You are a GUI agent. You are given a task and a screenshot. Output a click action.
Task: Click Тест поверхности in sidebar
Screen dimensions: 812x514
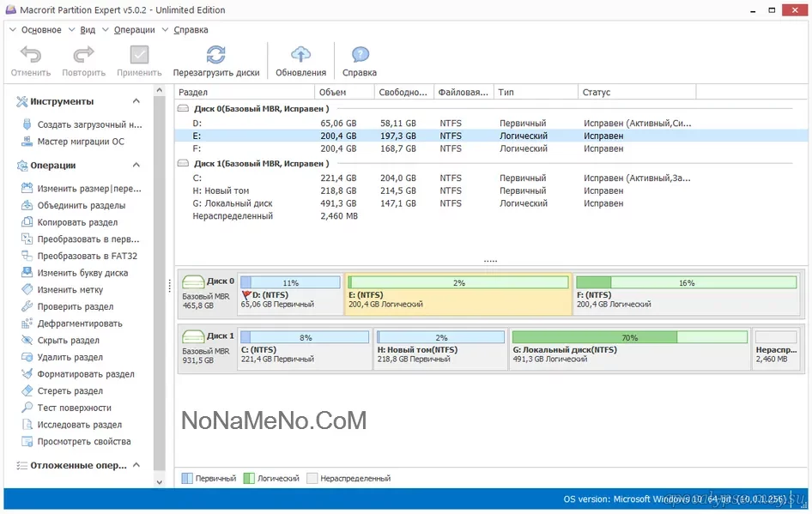click(x=74, y=408)
